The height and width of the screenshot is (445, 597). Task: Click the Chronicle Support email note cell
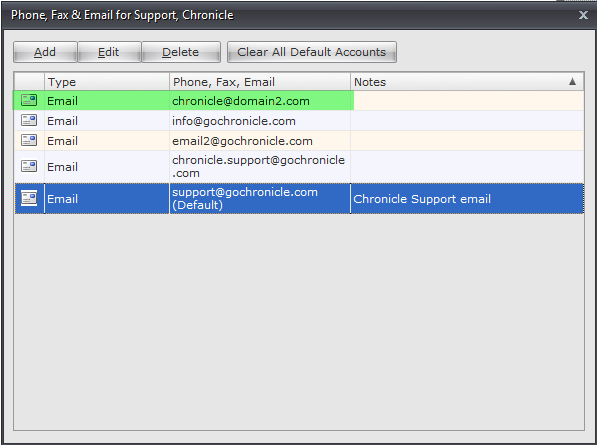click(467, 199)
